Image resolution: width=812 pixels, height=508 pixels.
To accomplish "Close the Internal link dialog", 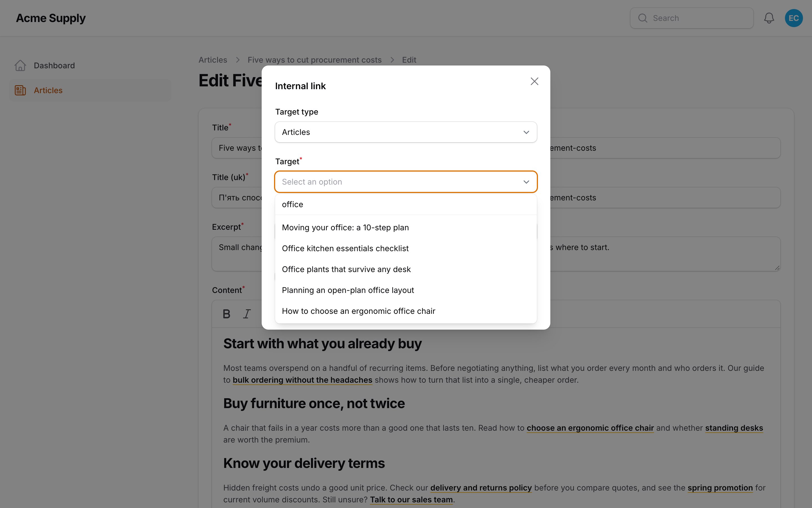I will 534,81.
